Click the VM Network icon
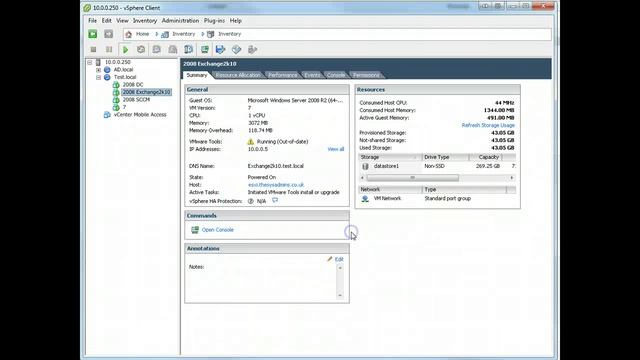Viewport: 640px width, 360px height. click(365, 198)
